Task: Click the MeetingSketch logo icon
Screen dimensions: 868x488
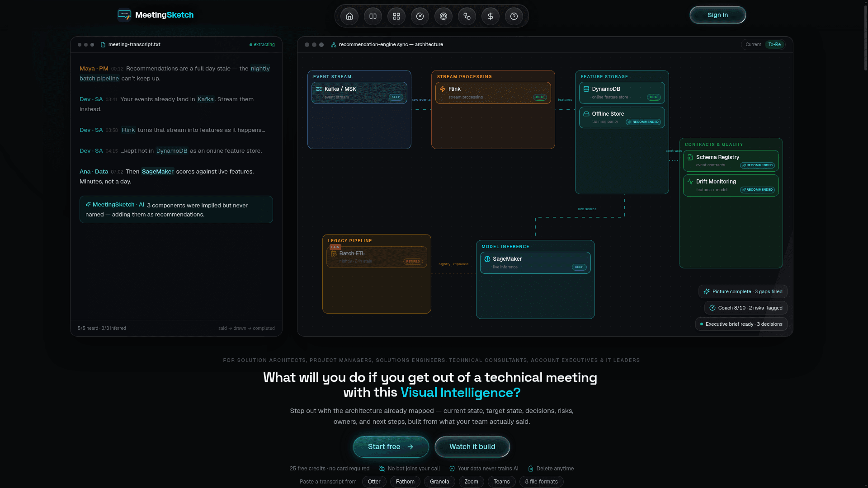Action: point(124,15)
